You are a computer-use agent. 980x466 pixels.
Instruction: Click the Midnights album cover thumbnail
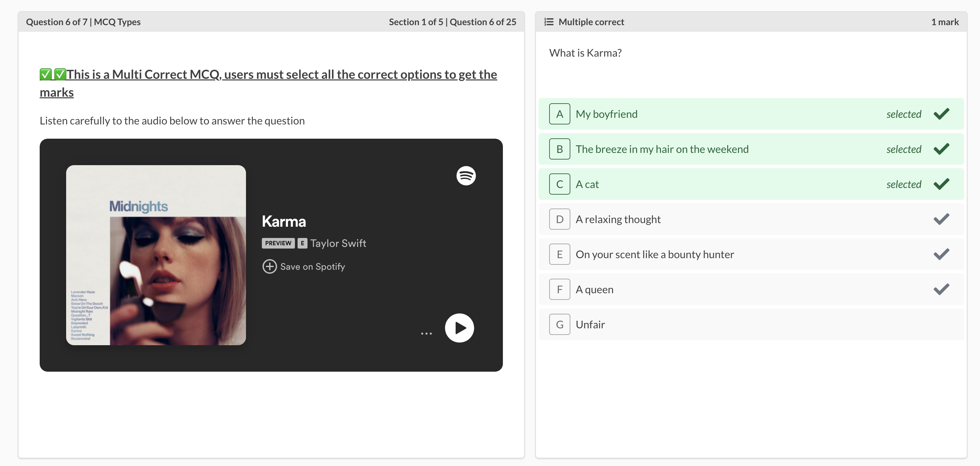click(156, 255)
